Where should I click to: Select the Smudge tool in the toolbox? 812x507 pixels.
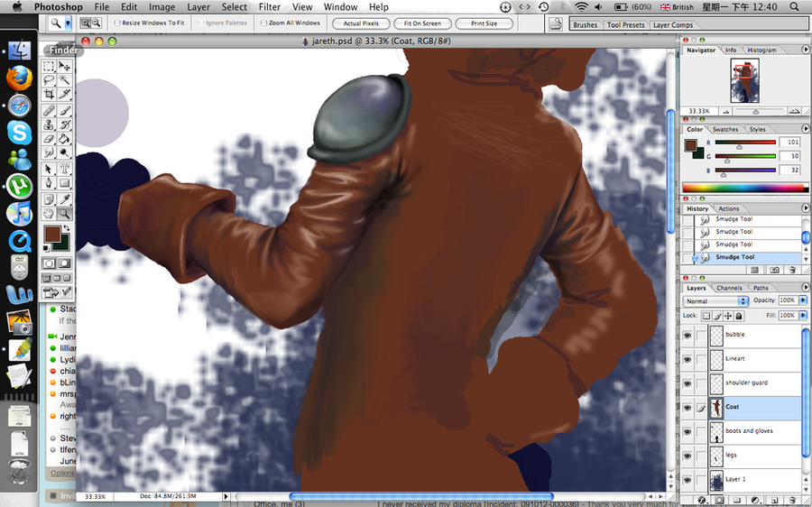[49, 152]
